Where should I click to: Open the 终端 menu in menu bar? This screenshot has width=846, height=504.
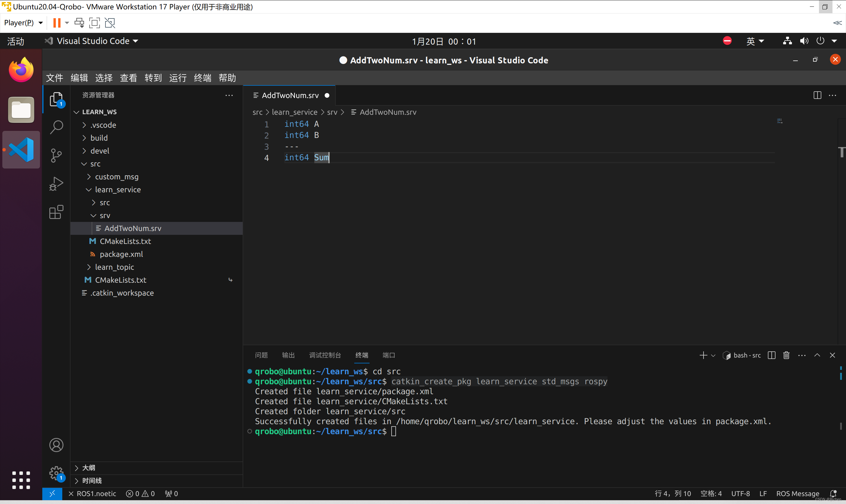(202, 78)
